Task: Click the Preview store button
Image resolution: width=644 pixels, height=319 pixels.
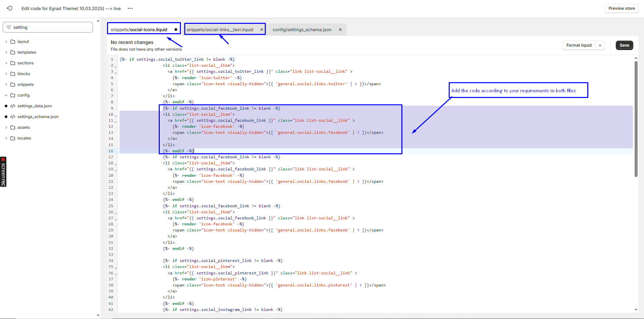Action: [622, 8]
